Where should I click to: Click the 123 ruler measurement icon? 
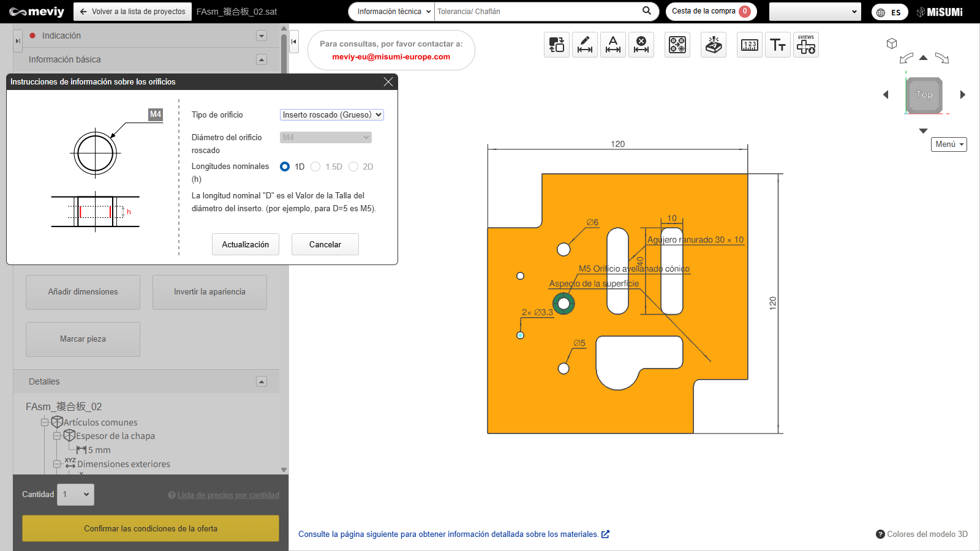[x=750, y=45]
